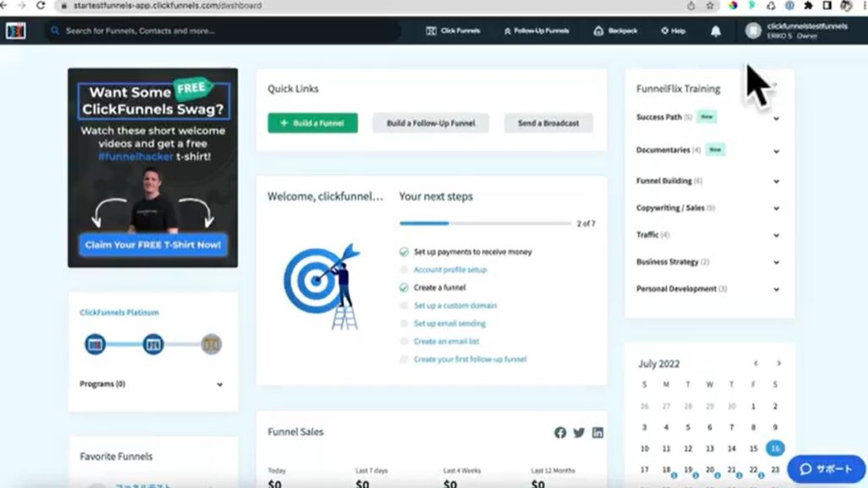Expand the Funnel Building training section
868x488 pixels.
[776, 181]
